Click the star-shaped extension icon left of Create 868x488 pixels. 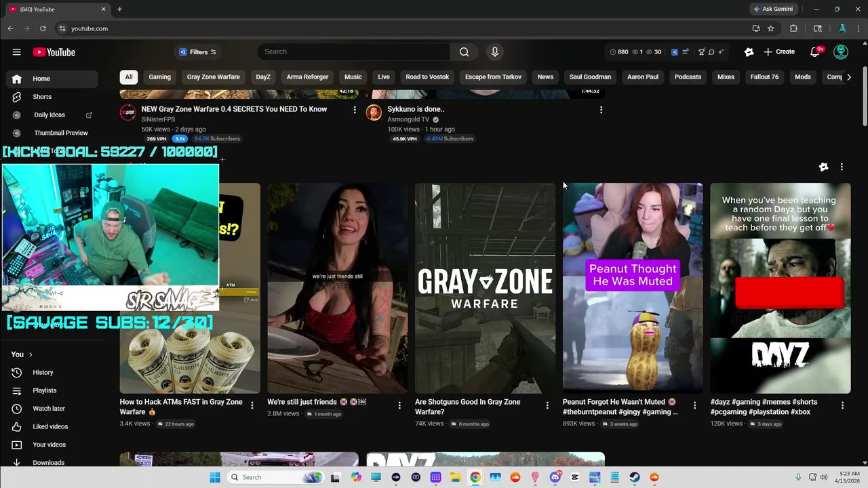point(749,52)
